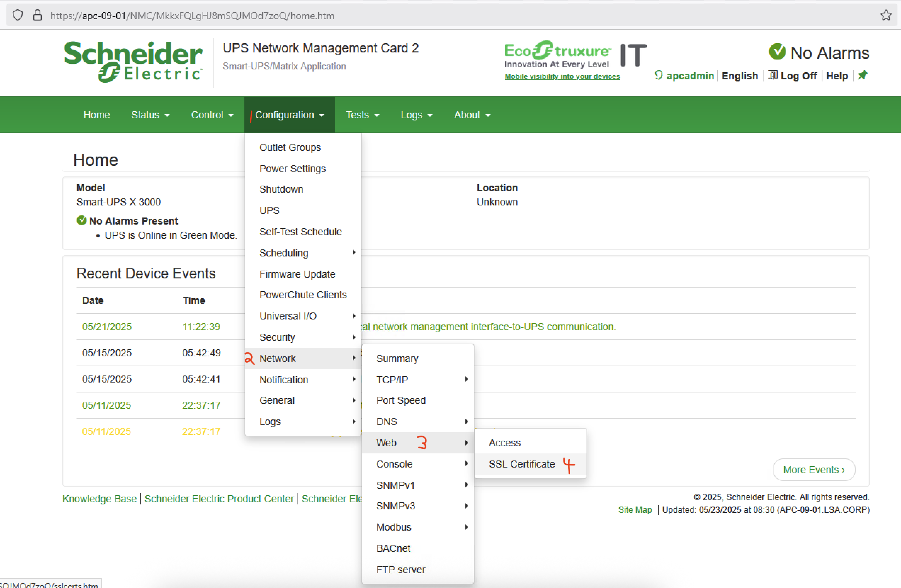This screenshot has width=901, height=588.
Task: Choose Access in the Web submenu
Action: 531,443
